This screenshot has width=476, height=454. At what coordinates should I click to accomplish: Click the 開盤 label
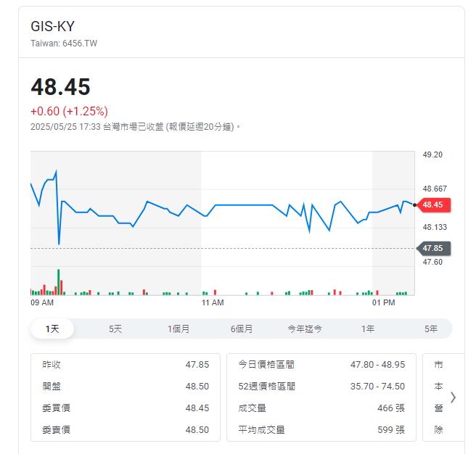pos(52,387)
